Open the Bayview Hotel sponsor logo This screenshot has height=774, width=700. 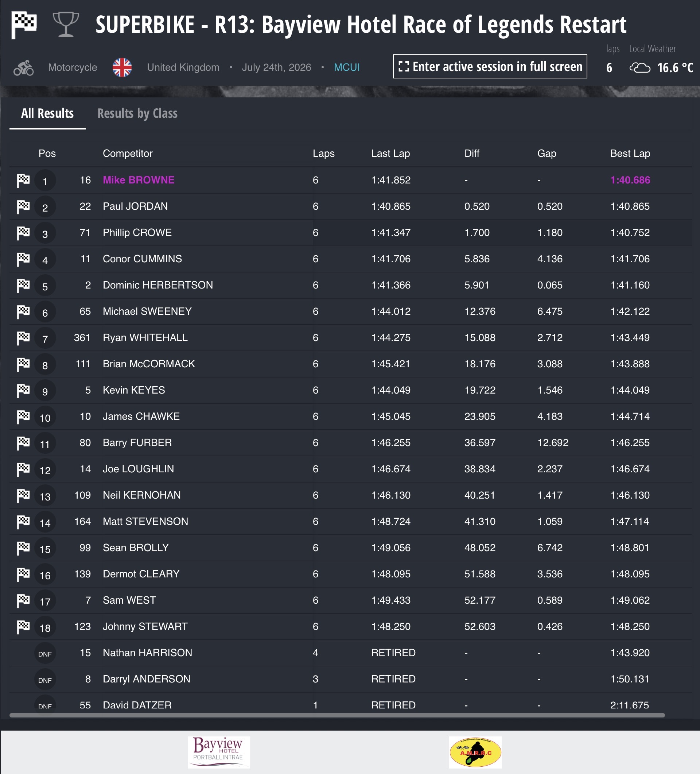(219, 752)
